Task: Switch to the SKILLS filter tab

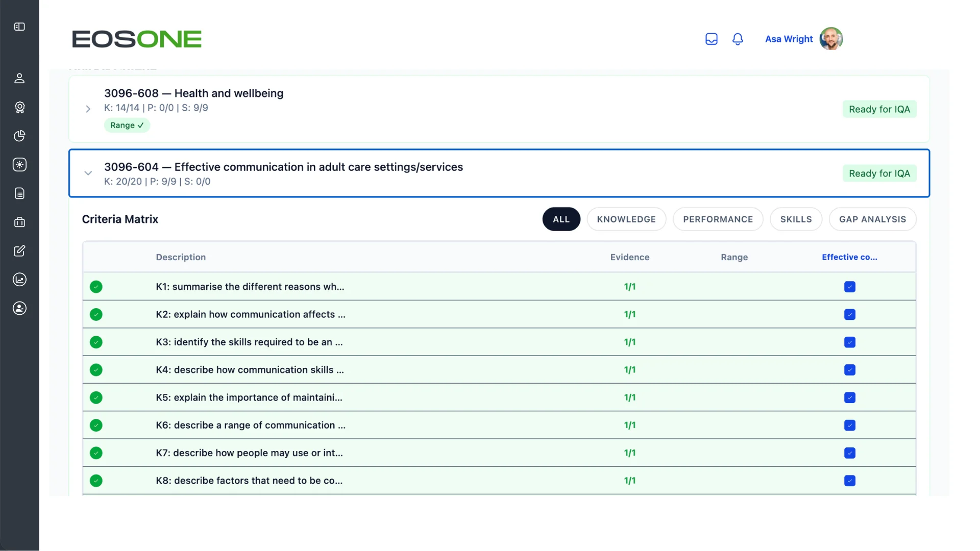Action: pyautogui.click(x=796, y=219)
